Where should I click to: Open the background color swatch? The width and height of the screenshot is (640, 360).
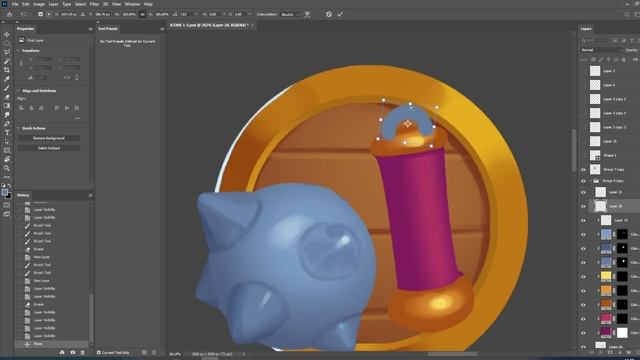(x=9, y=196)
